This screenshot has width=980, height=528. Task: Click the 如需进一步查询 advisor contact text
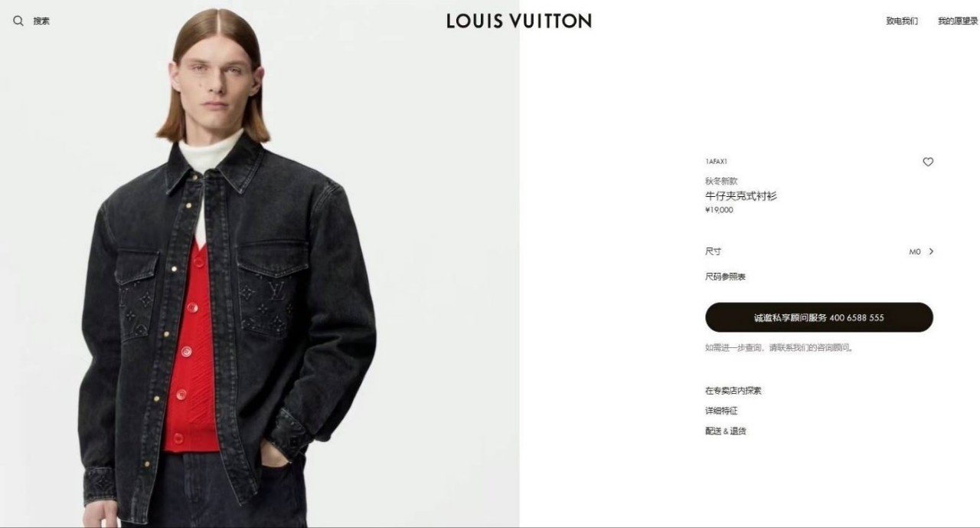pos(779,348)
